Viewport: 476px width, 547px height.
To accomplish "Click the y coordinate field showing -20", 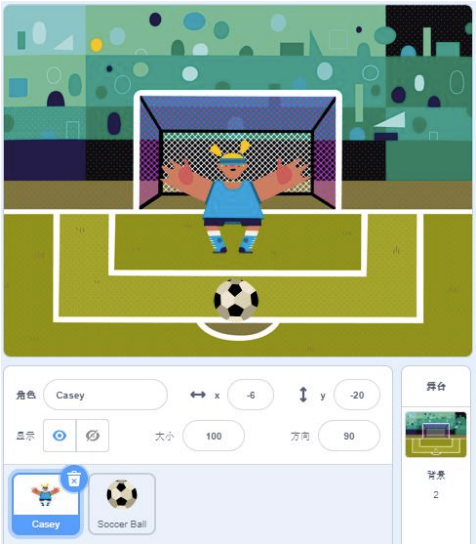I will pos(357,395).
